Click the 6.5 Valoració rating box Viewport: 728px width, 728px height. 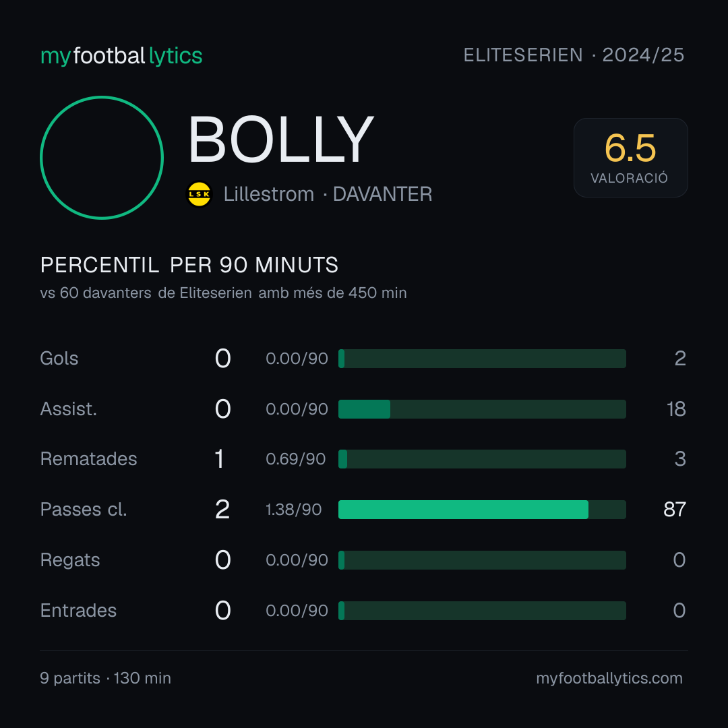click(x=630, y=158)
